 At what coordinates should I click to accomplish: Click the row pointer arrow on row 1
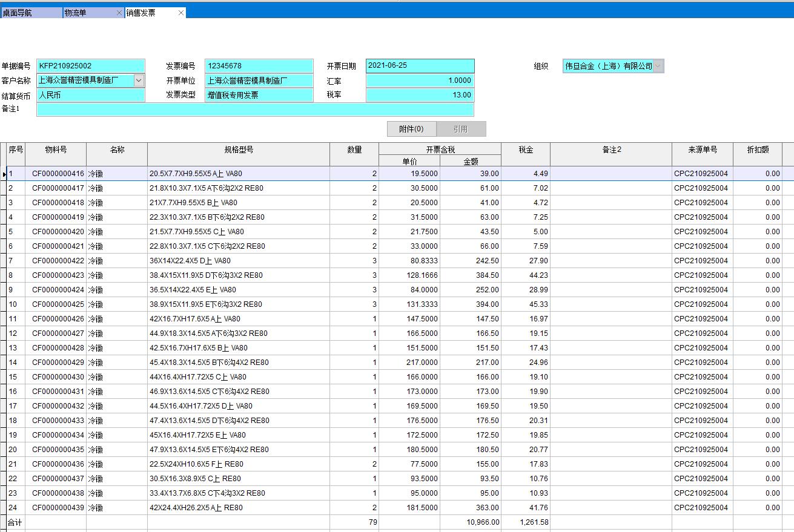[x=4, y=174]
